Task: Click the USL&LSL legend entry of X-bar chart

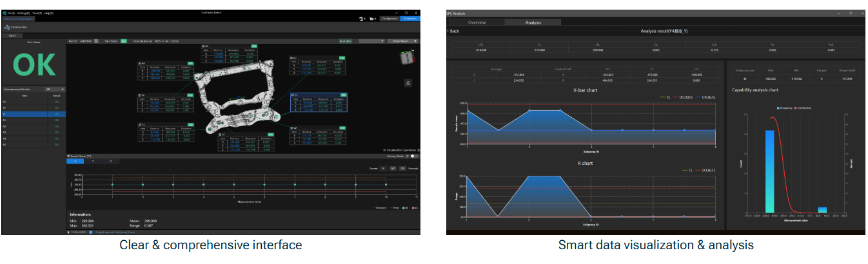Action: pyautogui.click(x=705, y=97)
